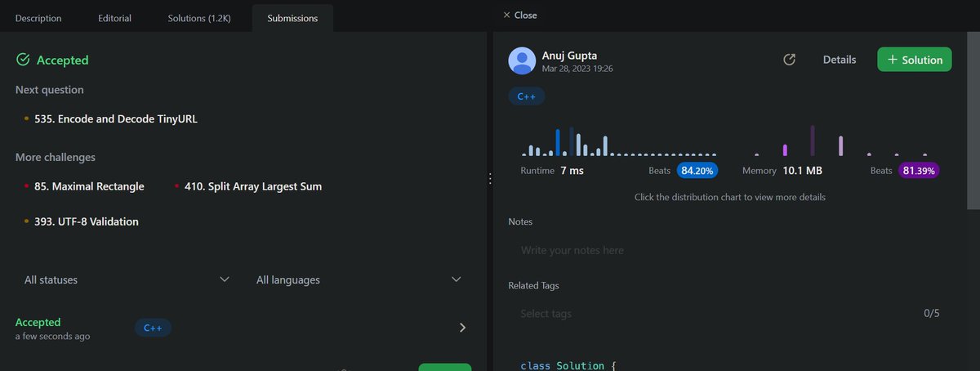
Task: Open 410. Split Array Largest Sum
Action: [x=253, y=186]
